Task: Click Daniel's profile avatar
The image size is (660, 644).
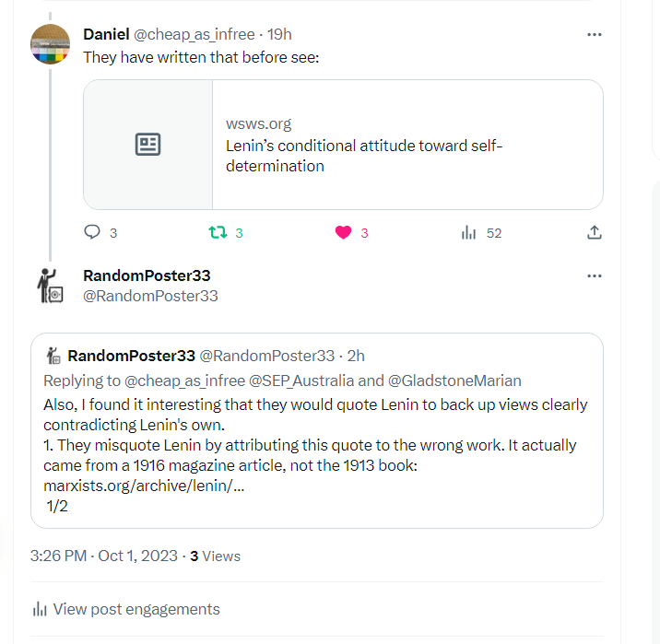Action: 50,44
